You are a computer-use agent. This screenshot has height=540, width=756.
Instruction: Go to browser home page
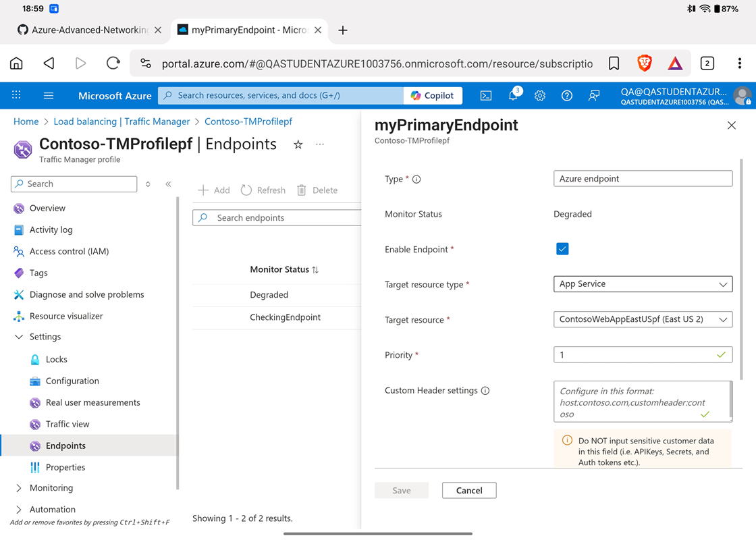pos(16,63)
